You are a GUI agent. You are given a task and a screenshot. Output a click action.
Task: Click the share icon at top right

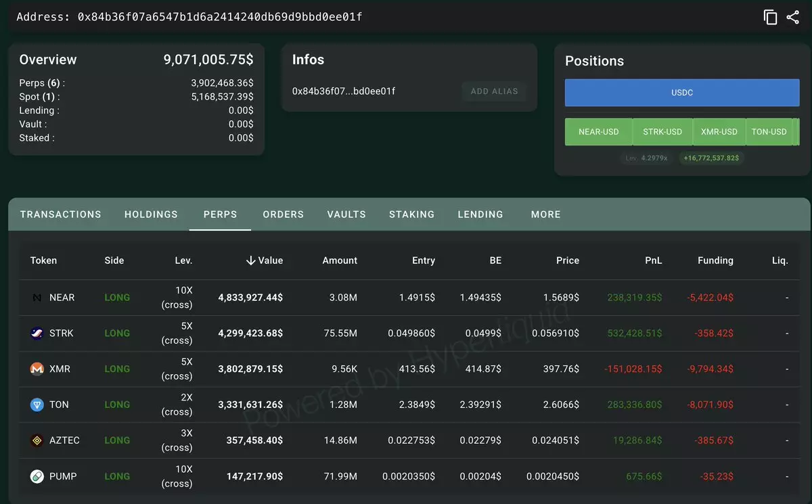coord(793,18)
